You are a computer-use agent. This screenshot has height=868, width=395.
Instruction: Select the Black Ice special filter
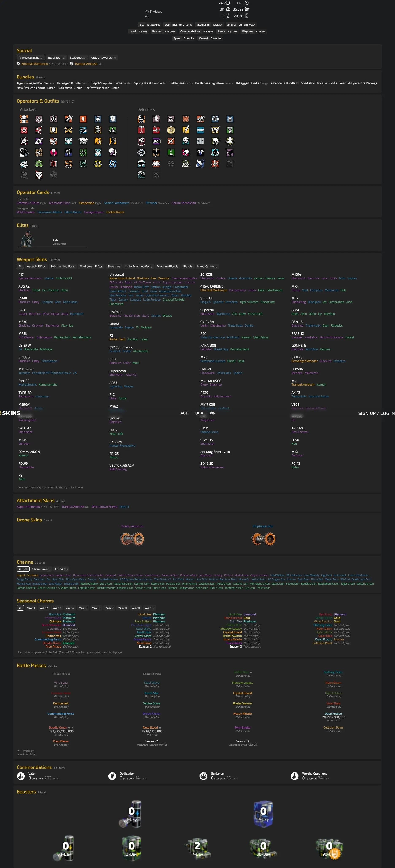coord(56,58)
